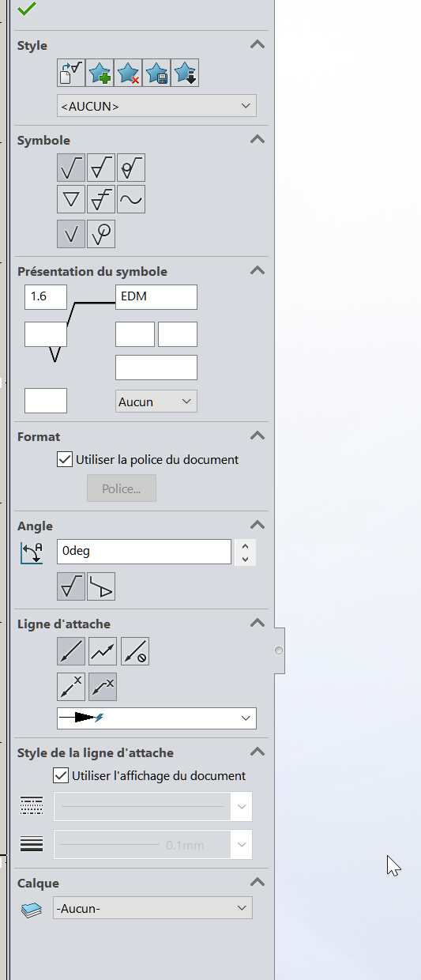
Task: Select the Machining prohibited symbol
Action: click(x=131, y=168)
